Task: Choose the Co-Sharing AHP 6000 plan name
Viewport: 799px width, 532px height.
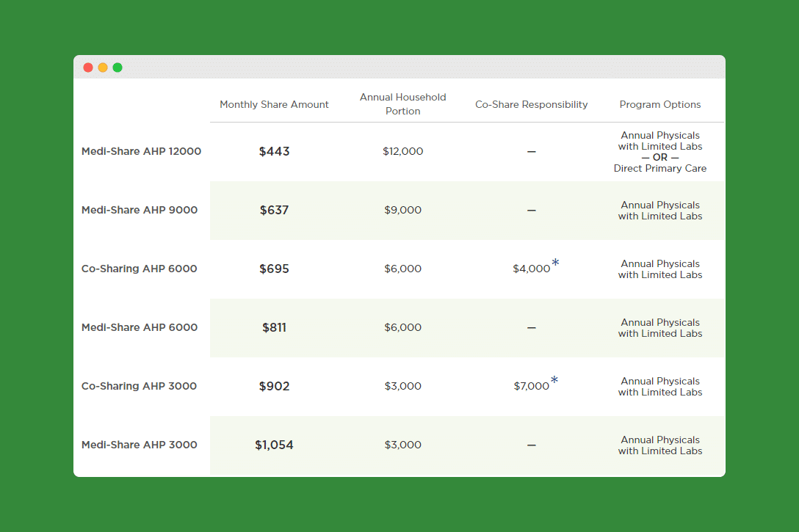Action: [x=139, y=269]
